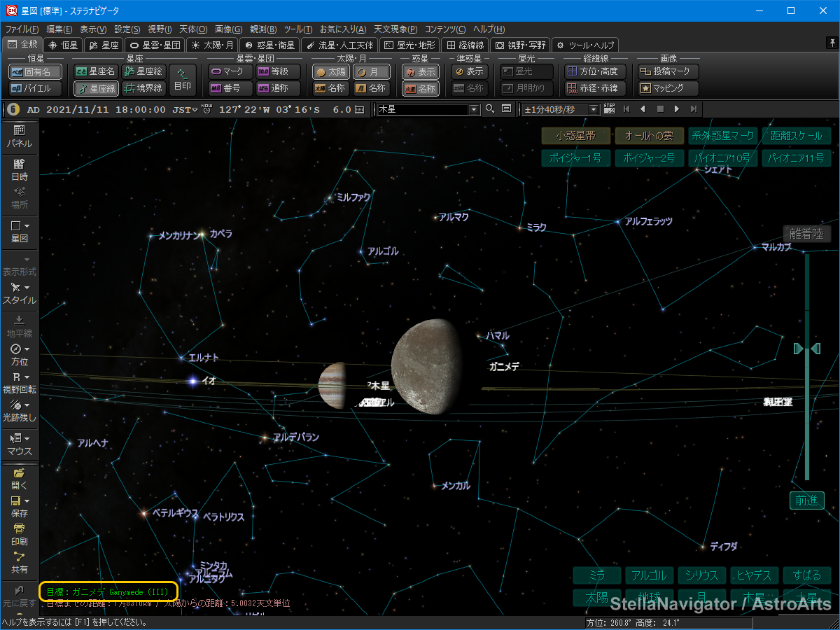Click the 印刷 print icon

click(19, 535)
